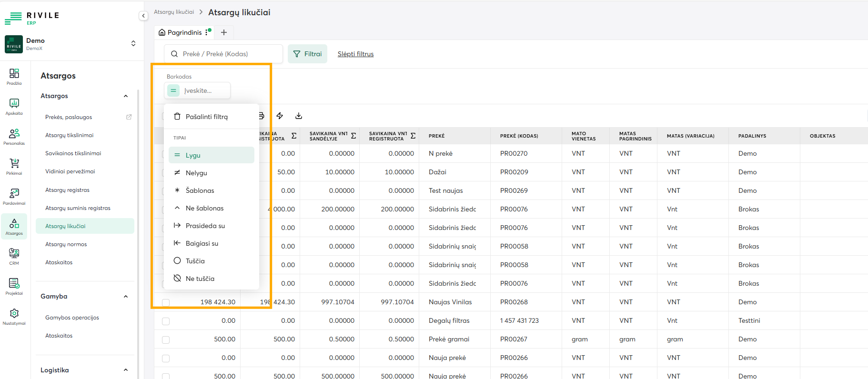Click the Barkodas filter input field
The width and height of the screenshot is (868, 379).
coord(205,90)
